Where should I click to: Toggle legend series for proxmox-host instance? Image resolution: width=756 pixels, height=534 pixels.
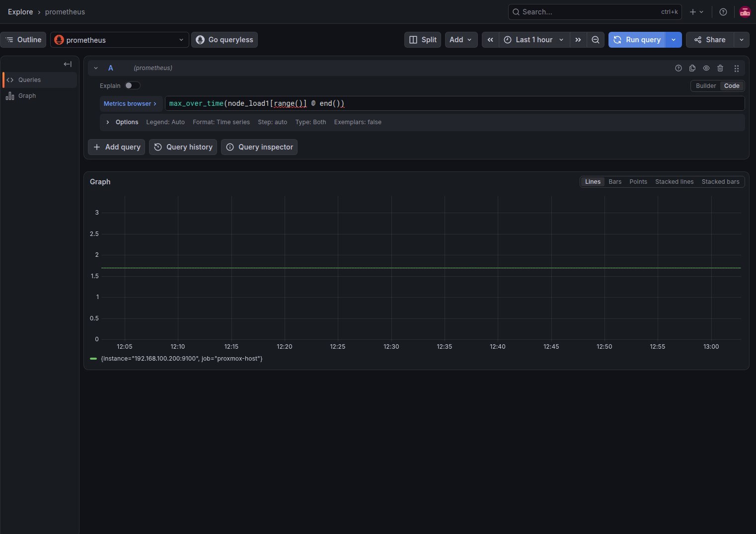[x=182, y=359]
